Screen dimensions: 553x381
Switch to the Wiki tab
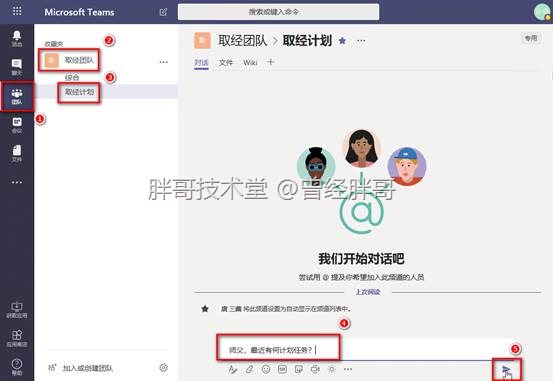[250, 63]
